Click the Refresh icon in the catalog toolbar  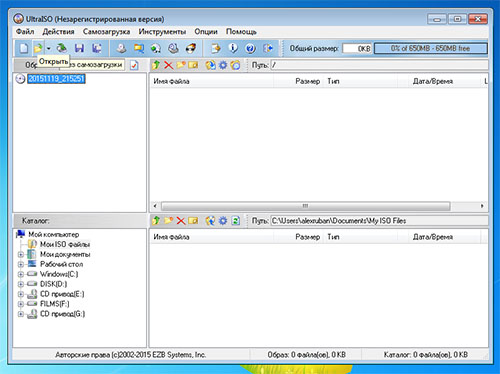pyautogui.click(x=235, y=221)
